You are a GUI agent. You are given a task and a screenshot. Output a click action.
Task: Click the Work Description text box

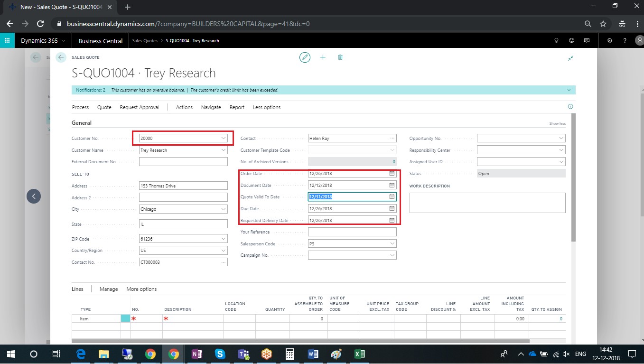[487, 203]
